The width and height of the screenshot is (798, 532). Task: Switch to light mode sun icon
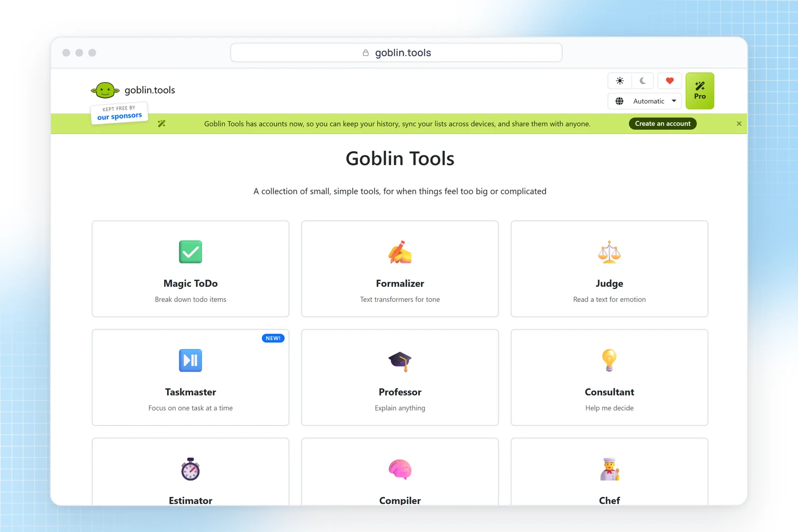[x=620, y=81]
